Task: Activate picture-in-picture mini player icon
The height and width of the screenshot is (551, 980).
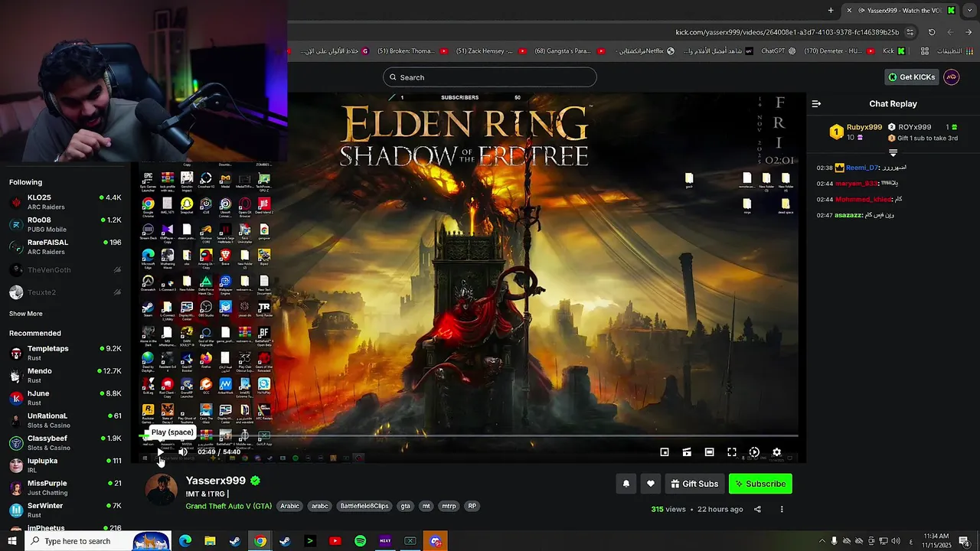Action: point(665,452)
